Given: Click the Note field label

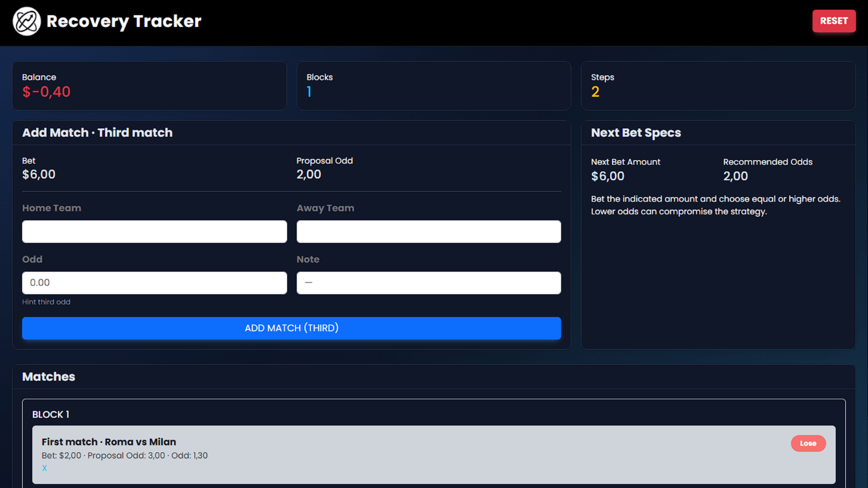Looking at the screenshot, I should point(308,259).
